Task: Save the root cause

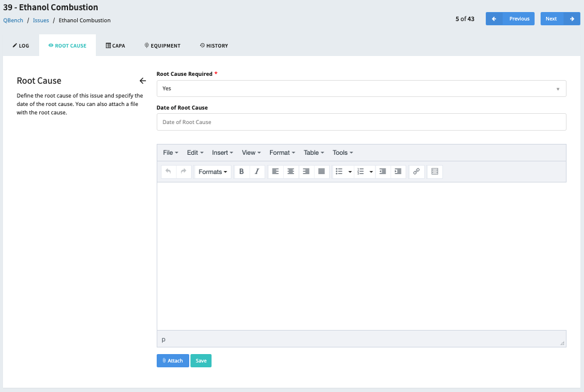Action: [201, 361]
